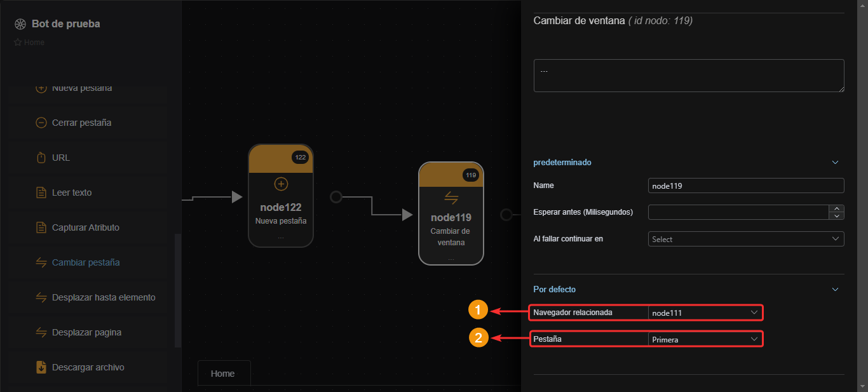Click the Home breadcrumb link
Image resolution: width=868 pixels, height=392 pixels.
pos(34,43)
